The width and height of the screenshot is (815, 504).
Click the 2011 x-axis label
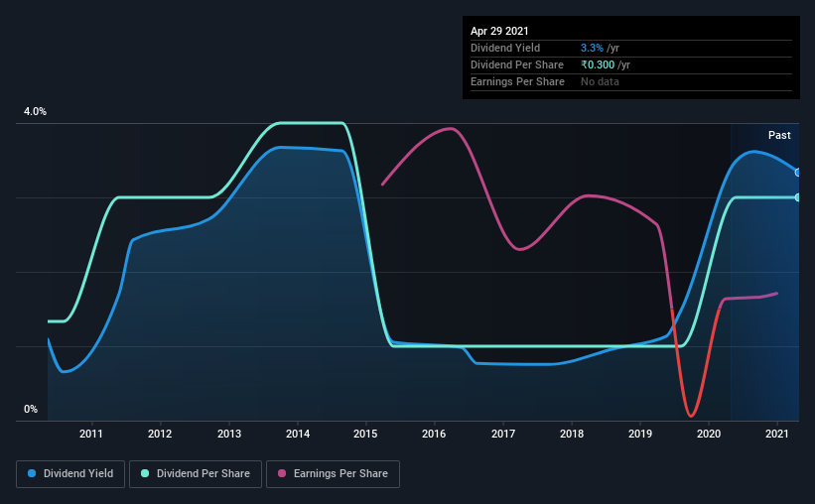(x=91, y=434)
